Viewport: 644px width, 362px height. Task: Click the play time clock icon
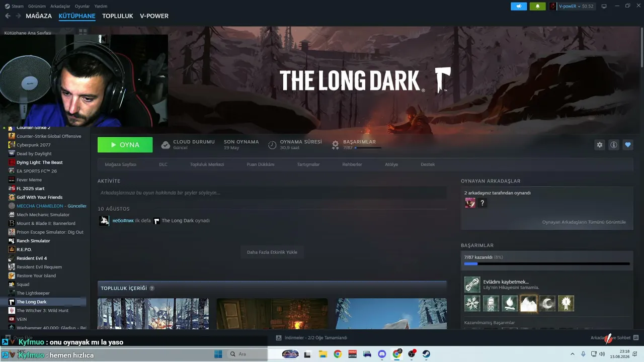click(x=272, y=145)
